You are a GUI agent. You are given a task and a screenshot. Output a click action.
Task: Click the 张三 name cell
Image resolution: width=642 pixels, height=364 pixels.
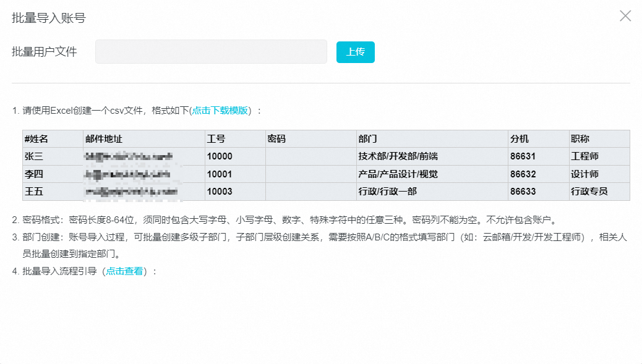coord(33,156)
